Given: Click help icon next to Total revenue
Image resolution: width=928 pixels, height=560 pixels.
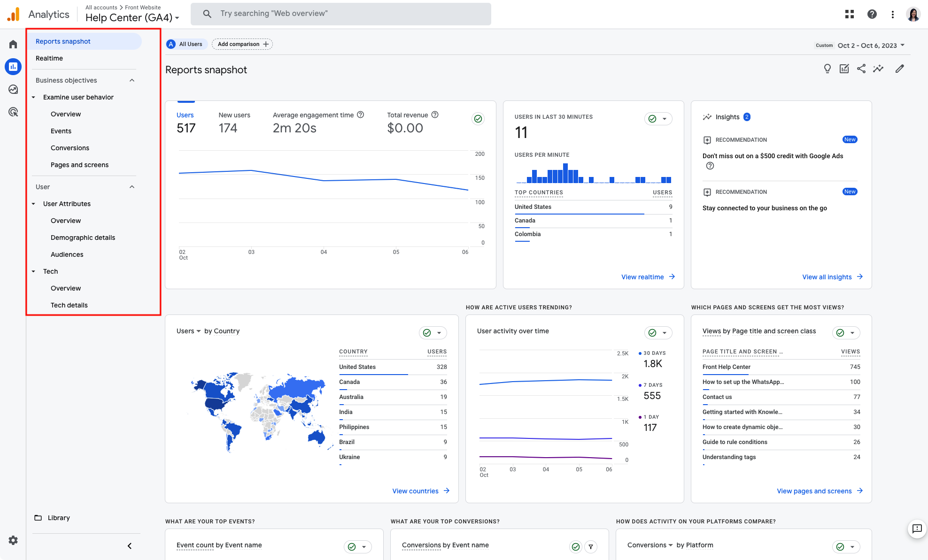Looking at the screenshot, I should click(x=435, y=115).
